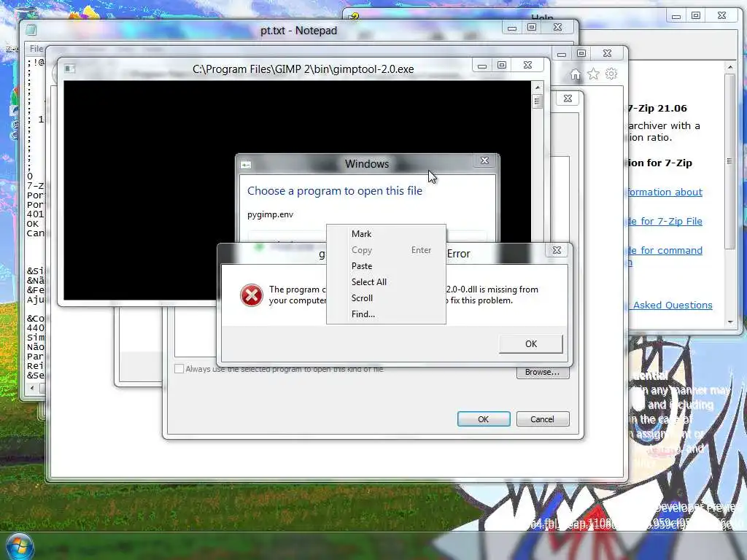
Task: Click the Help window scroll down arrow
Action: [730, 322]
